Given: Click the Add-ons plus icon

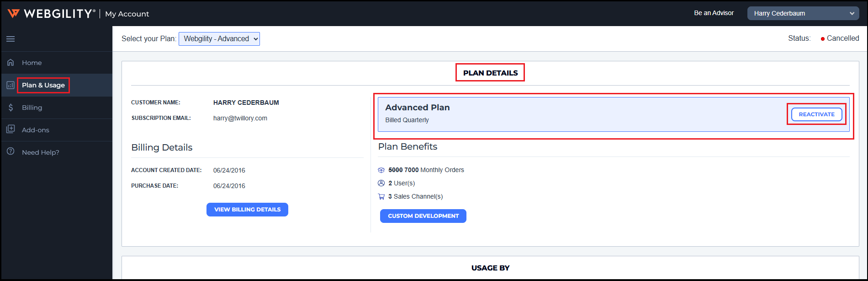Looking at the screenshot, I should (x=11, y=129).
